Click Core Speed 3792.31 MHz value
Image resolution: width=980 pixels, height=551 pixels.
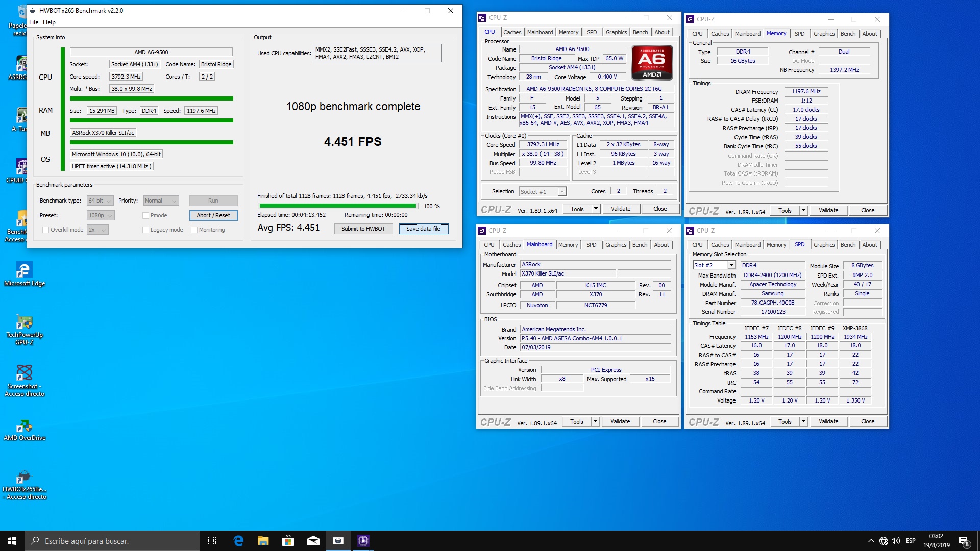tap(543, 145)
